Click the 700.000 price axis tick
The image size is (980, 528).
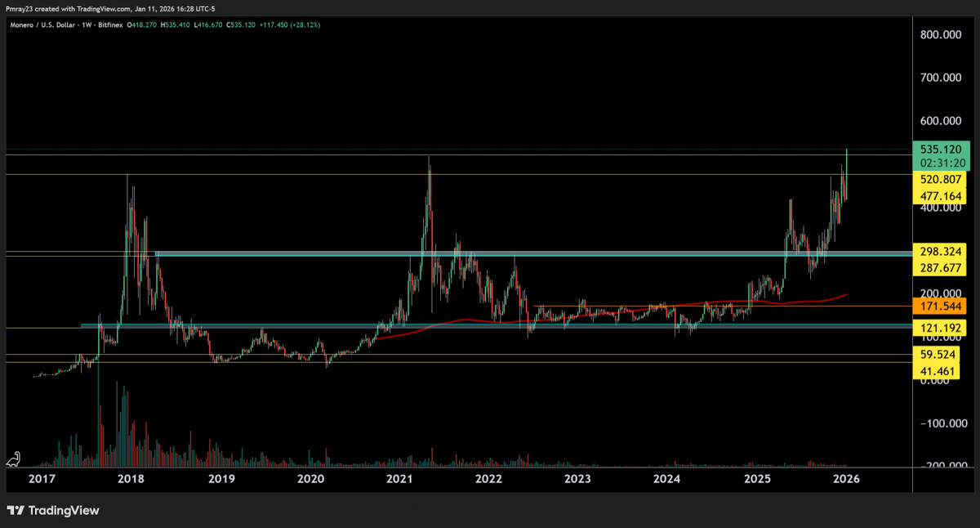(941, 78)
